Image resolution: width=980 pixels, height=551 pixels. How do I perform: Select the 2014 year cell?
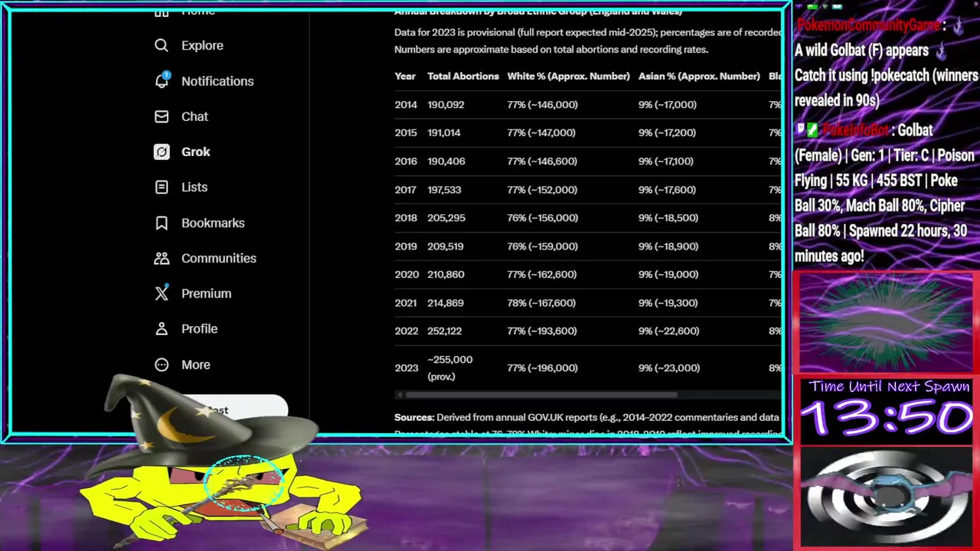(406, 105)
